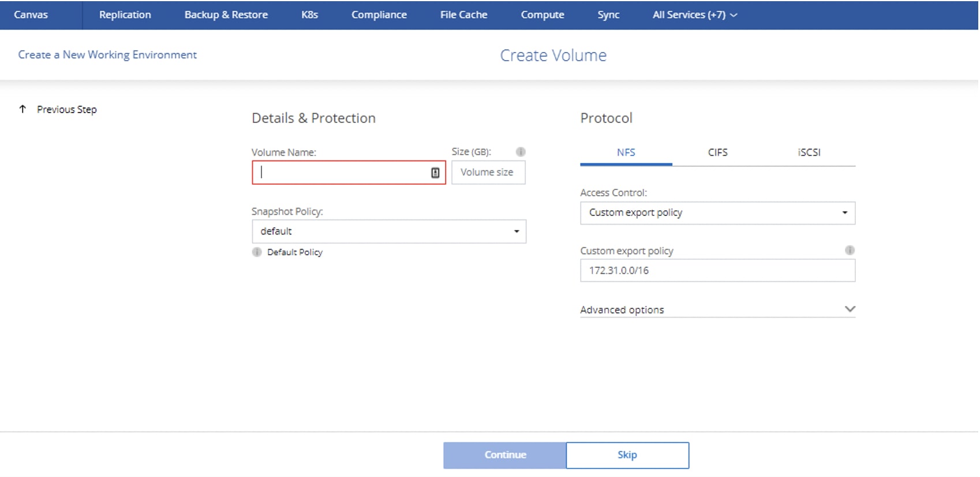Image resolution: width=980 pixels, height=477 pixels.
Task: Click the Default Policy info icon
Action: click(257, 252)
